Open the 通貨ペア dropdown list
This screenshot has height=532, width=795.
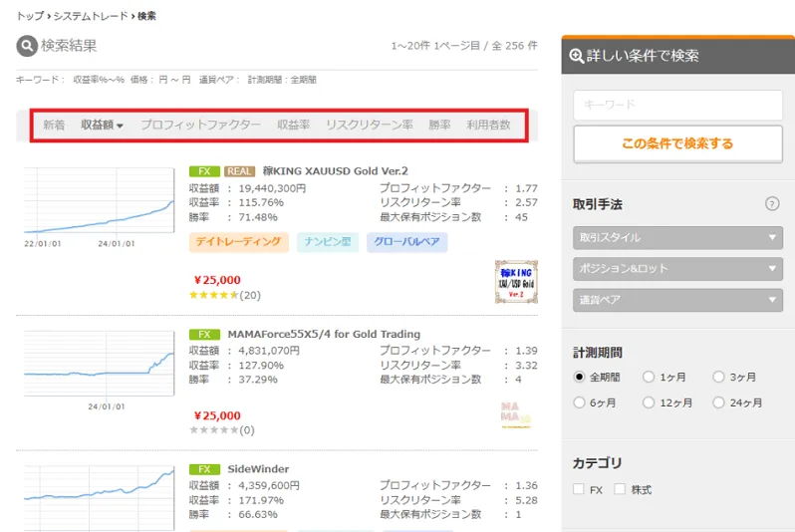point(677,299)
